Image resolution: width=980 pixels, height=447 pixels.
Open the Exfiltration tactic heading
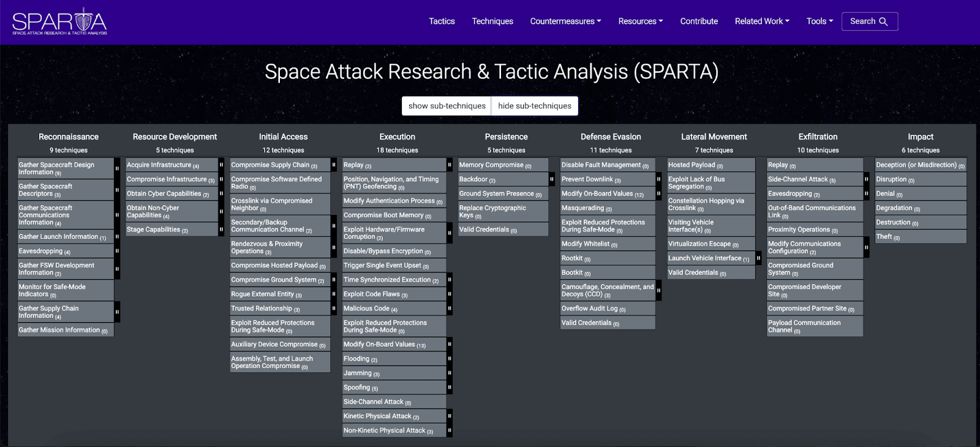coord(818,137)
